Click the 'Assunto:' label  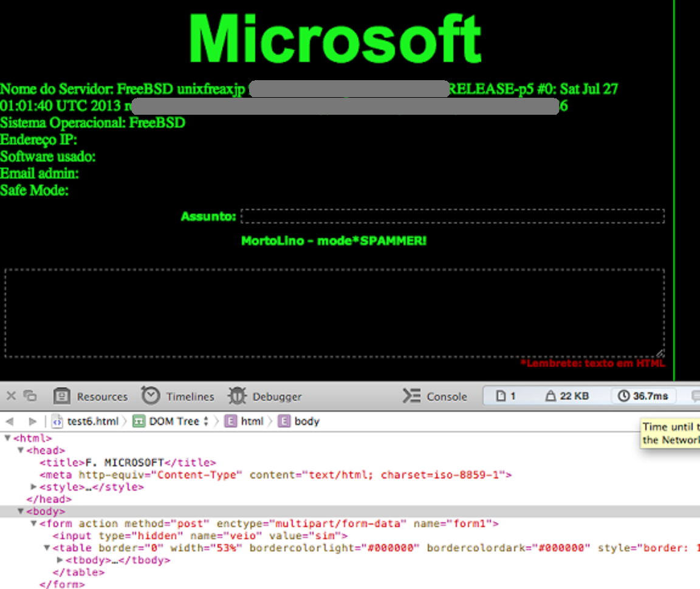[208, 216]
